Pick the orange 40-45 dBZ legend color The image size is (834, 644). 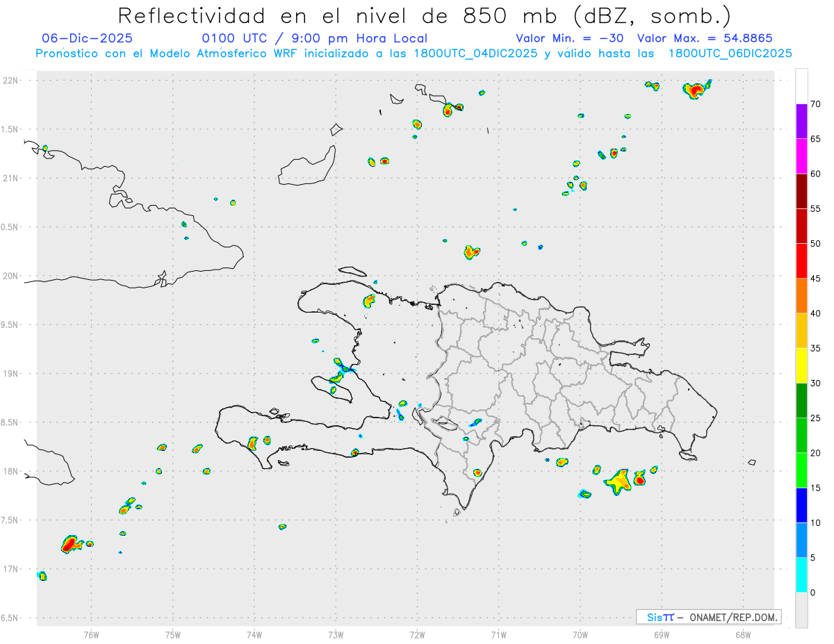801,296
